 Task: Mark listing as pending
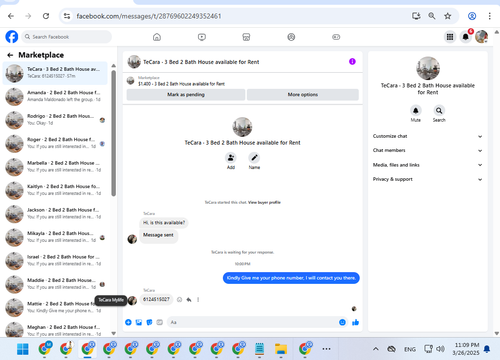click(x=186, y=95)
